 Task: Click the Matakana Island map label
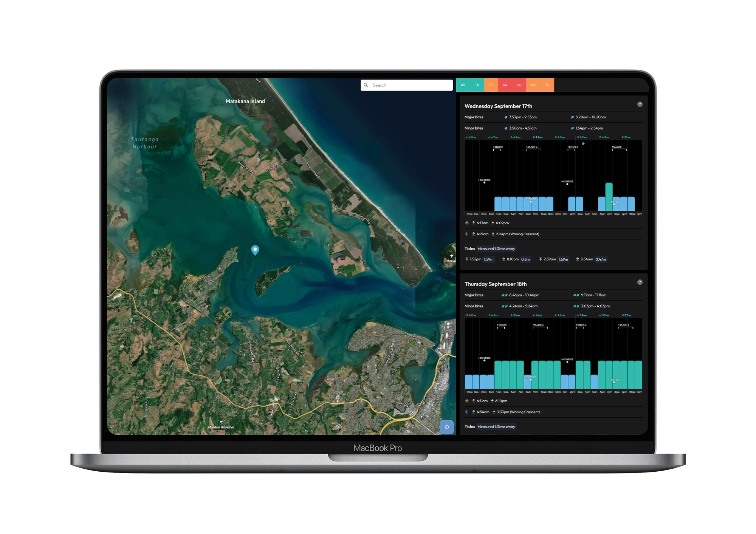[x=245, y=101]
